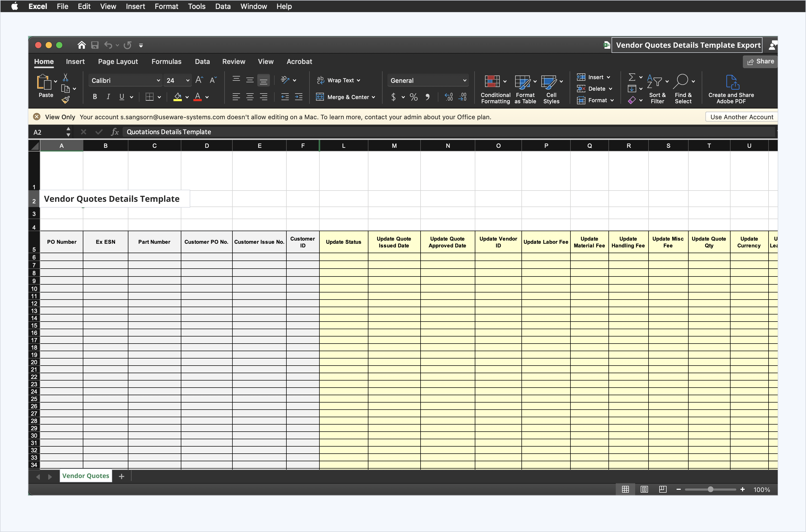Click the Redo icon
The image size is (806, 532).
tap(128, 45)
